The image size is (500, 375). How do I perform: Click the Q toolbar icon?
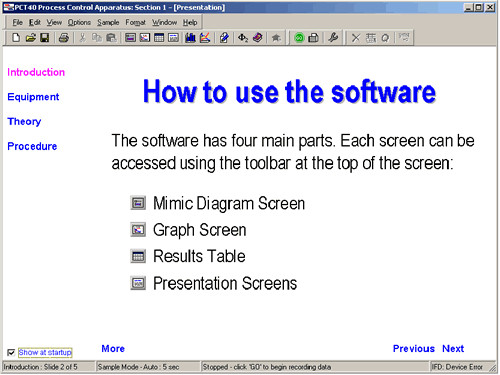pos(385,38)
